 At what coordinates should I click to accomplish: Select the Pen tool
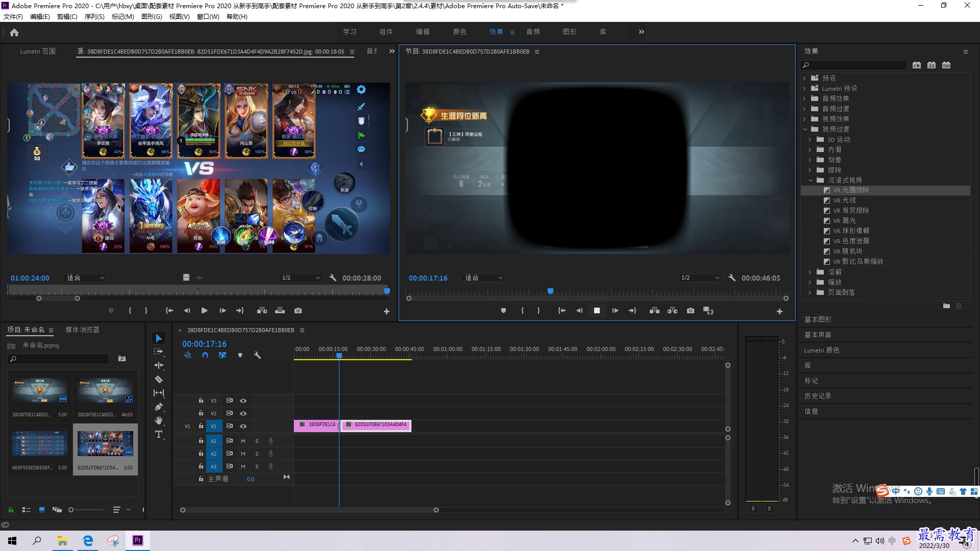tap(159, 407)
